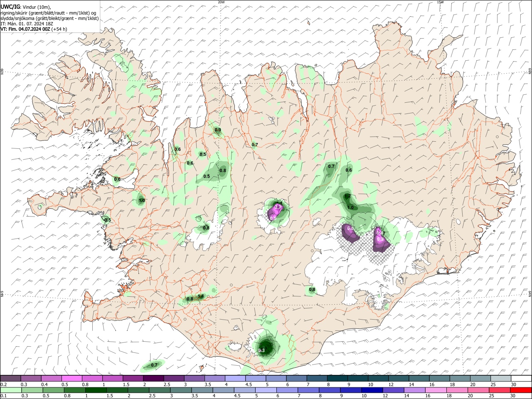
Task: Click the initial time 'IT: Mán. 01. 07. 2024 18Z'
Action: [x=27, y=24]
